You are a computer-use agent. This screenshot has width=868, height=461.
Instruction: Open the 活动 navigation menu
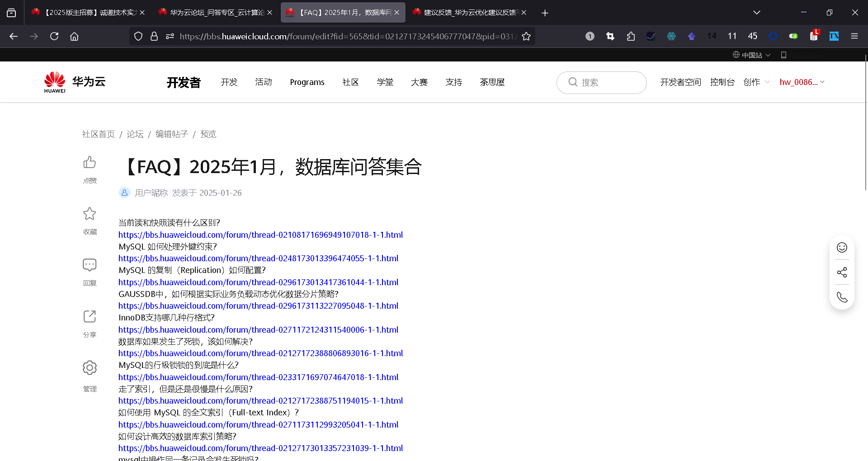264,82
